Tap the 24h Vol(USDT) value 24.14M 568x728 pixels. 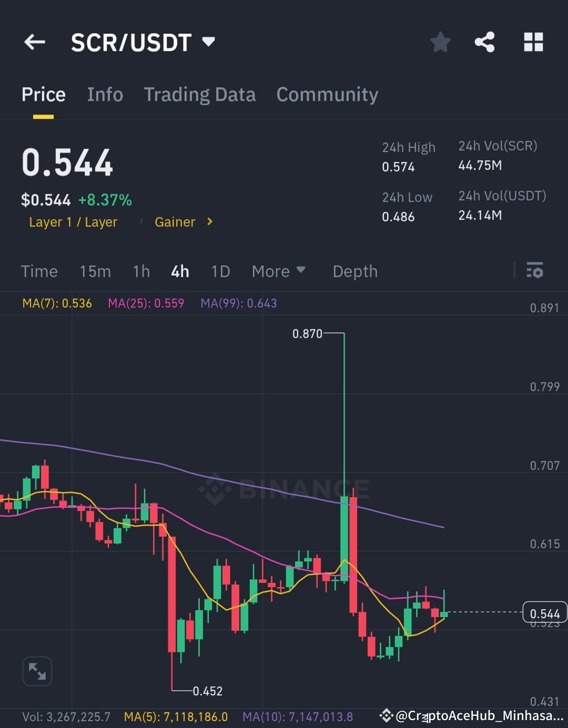pyautogui.click(x=480, y=216)
